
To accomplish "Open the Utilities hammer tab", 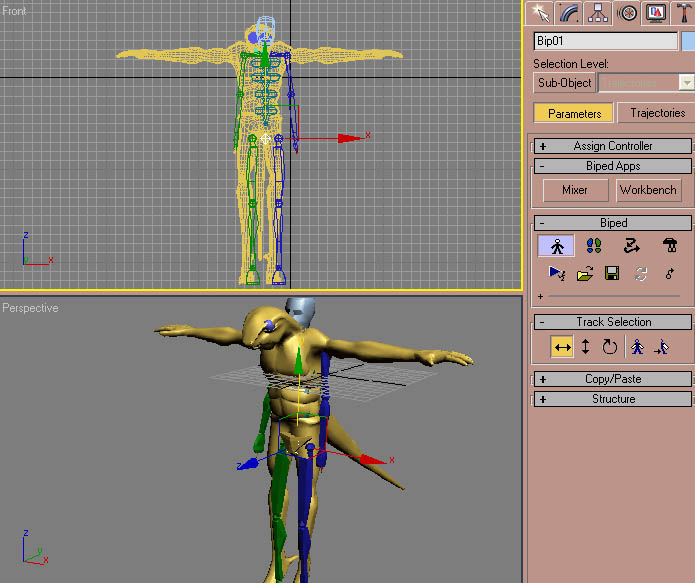I will 685,12.
